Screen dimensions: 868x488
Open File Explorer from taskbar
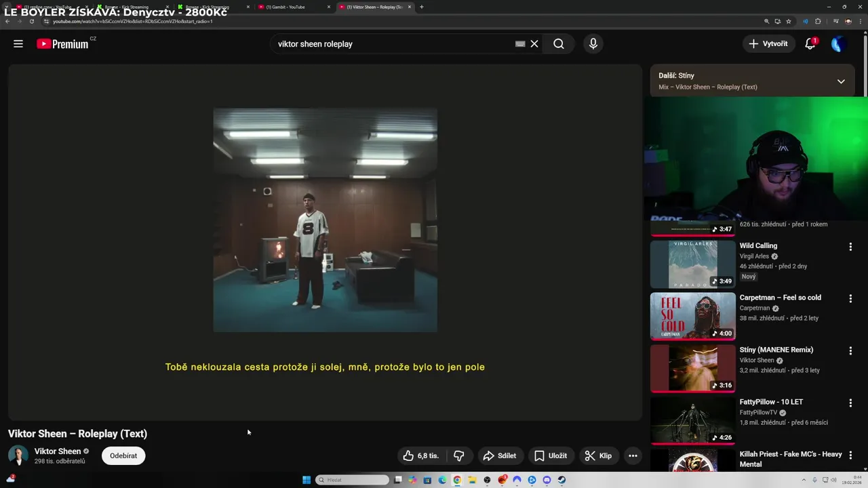[x=472, y=480]
